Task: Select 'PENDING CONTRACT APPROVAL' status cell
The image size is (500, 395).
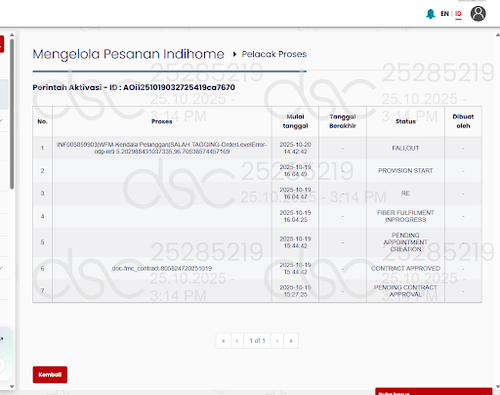Action: click(406, 291)
